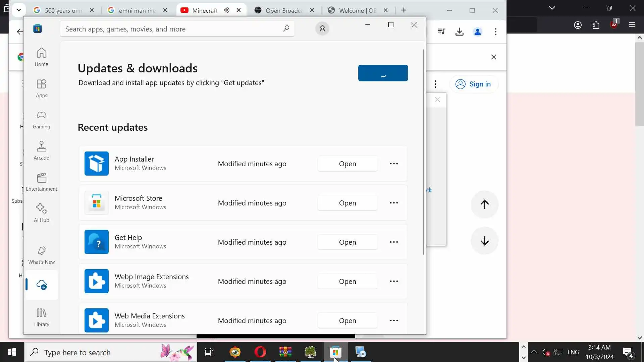Switch to the omni man browser tab

(x=137, y=10)
